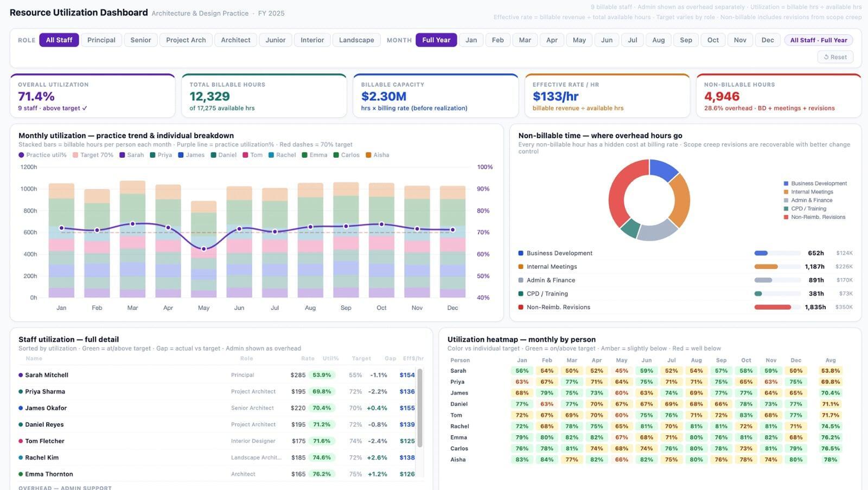This screenshot has width=868, height=490.
Task: Click Target 70% legend swatch
Action: pos(75,155)
